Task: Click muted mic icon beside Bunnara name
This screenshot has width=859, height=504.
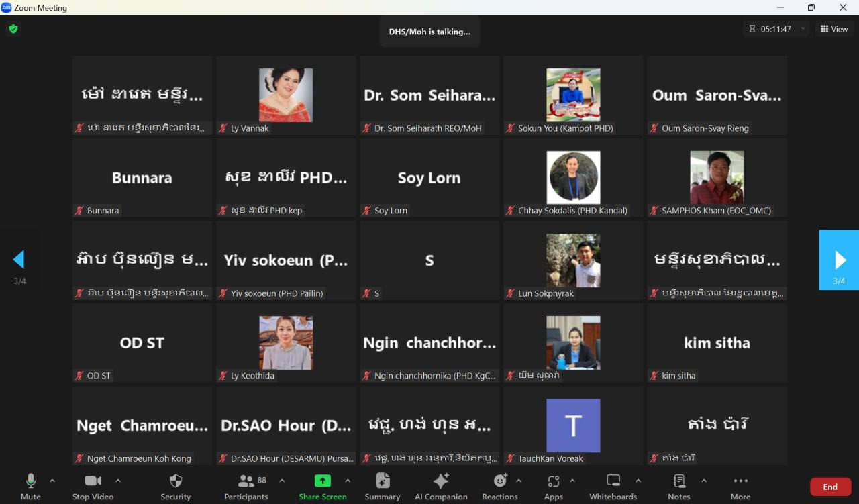Action: [x=79, y=211]
